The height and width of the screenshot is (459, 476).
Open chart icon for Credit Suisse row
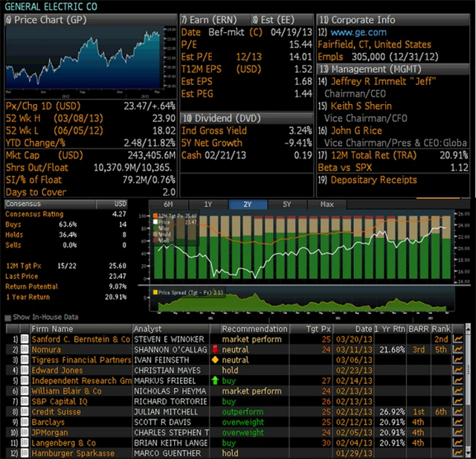click(458, 411)
